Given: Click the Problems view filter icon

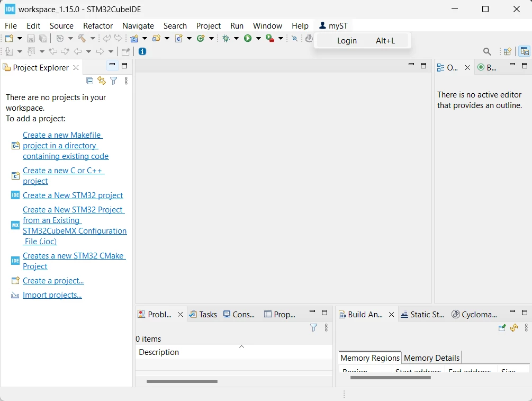Looking at the screenshot, I should [313, 328].
